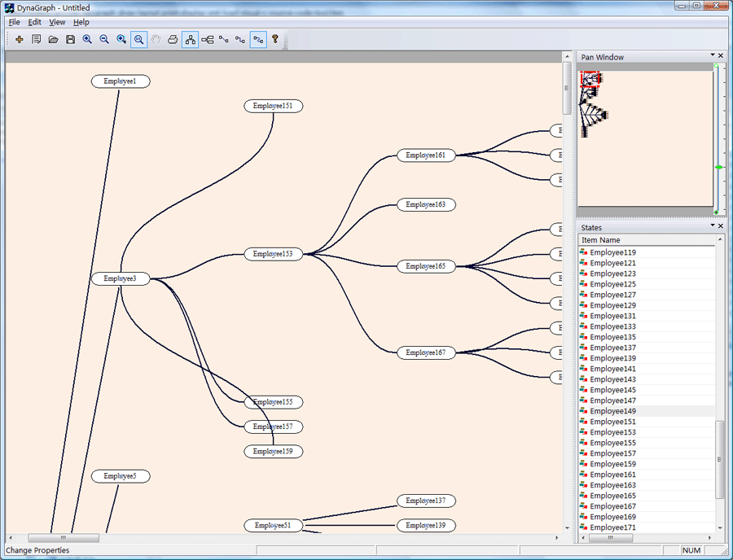Click the toolbar options overflow arrow

click(285, 46)
